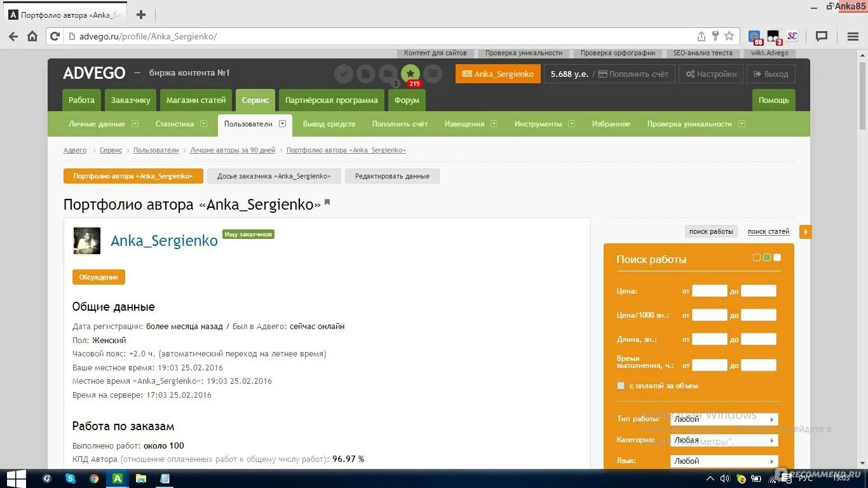Click Пополнить счёт in the header
This screenshot has height=488, width=868.
(634, 74)
